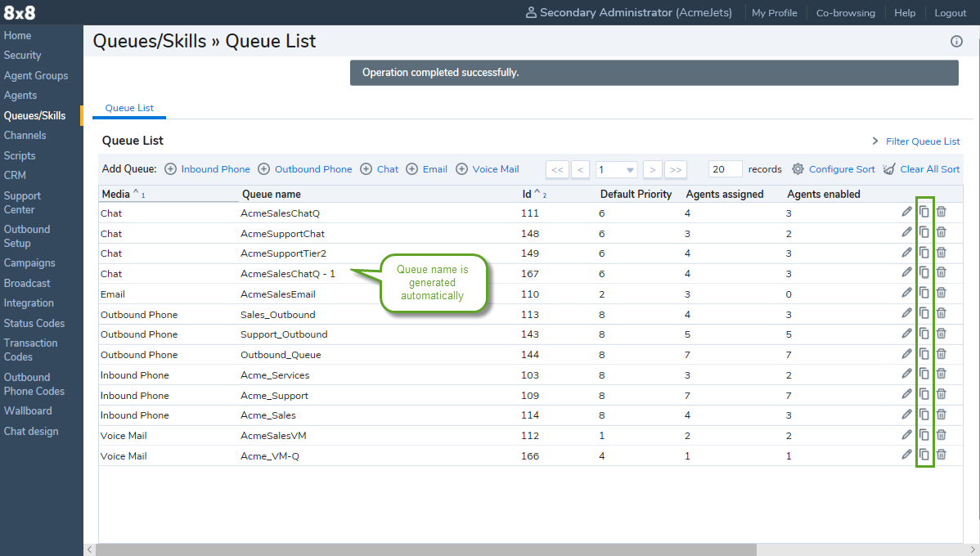Edit the Support_Outbound queue
980x556 pixels.
tap(906, 334)
